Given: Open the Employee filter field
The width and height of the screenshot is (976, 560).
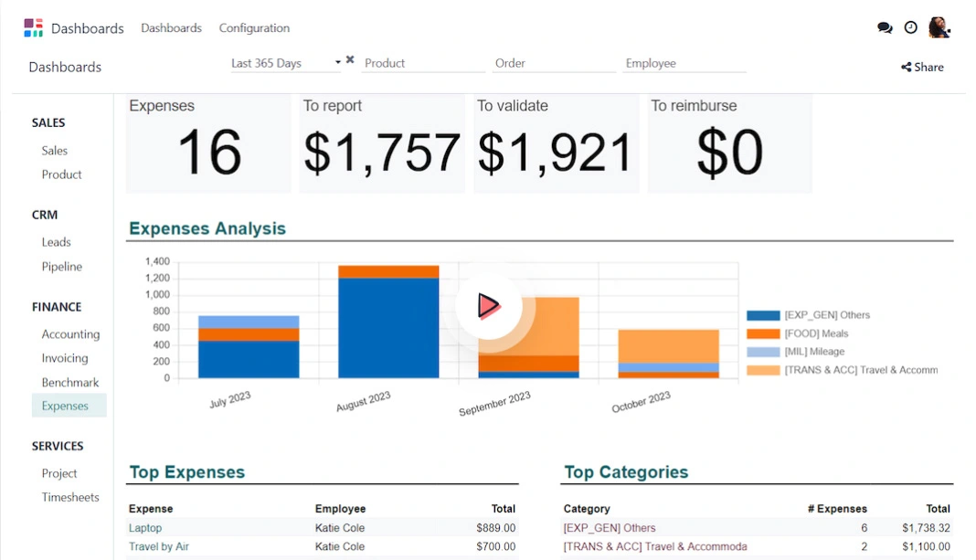Looking at the screenshot, I should click(x=684, y=63).
